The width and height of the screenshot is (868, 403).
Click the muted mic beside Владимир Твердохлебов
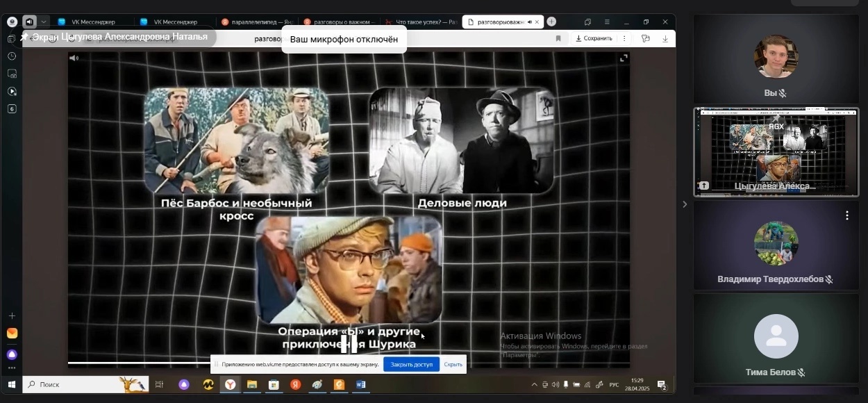829,279
